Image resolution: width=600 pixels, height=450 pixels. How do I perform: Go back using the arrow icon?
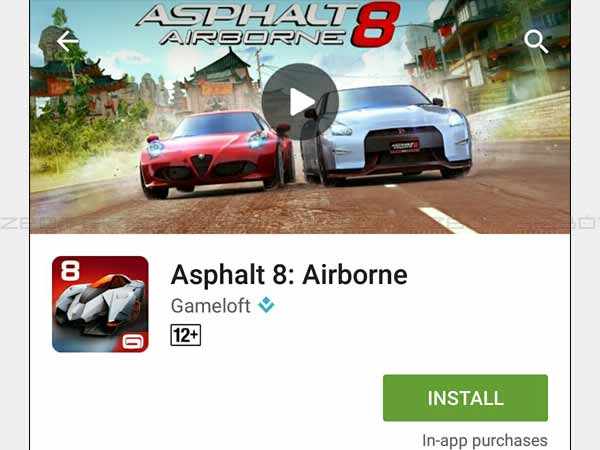pos(68,41)
